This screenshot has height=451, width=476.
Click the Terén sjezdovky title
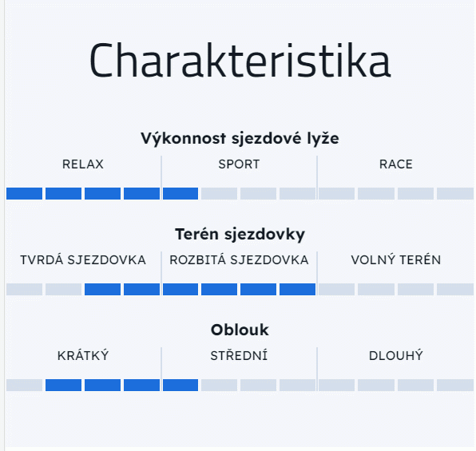[x=240, y=235]
